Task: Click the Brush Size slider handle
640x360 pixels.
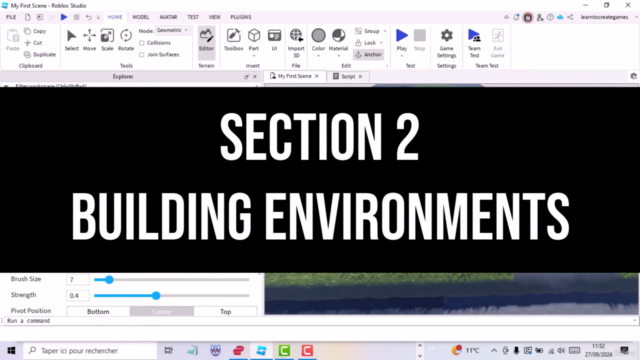Action: pyautogui.click(x=109, y=280)
